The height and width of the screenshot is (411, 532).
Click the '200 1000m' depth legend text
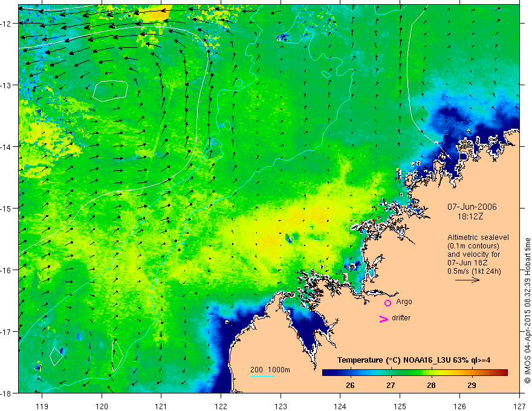point(270,370)
